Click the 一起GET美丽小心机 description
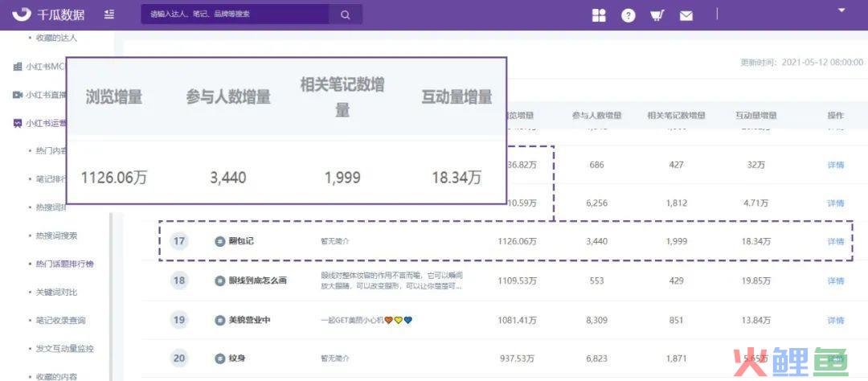 coord(366,320)
